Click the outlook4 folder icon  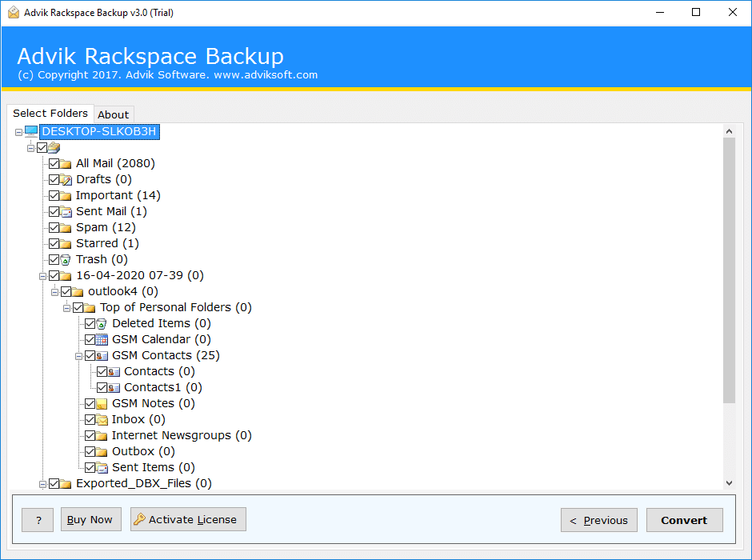pyautogui.click(x=78, y=291)
